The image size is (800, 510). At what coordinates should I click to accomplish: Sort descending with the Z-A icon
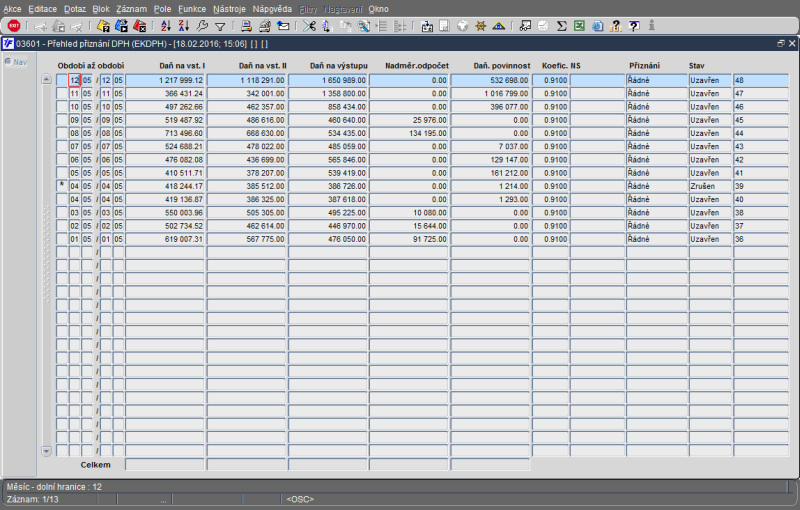click(x=184, y=26)
